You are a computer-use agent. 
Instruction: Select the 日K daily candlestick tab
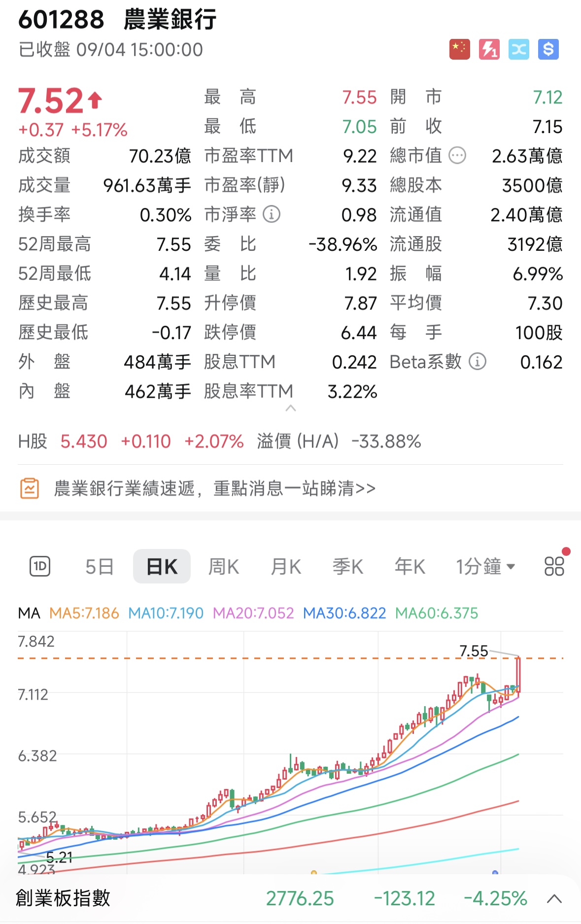[162, 567]
